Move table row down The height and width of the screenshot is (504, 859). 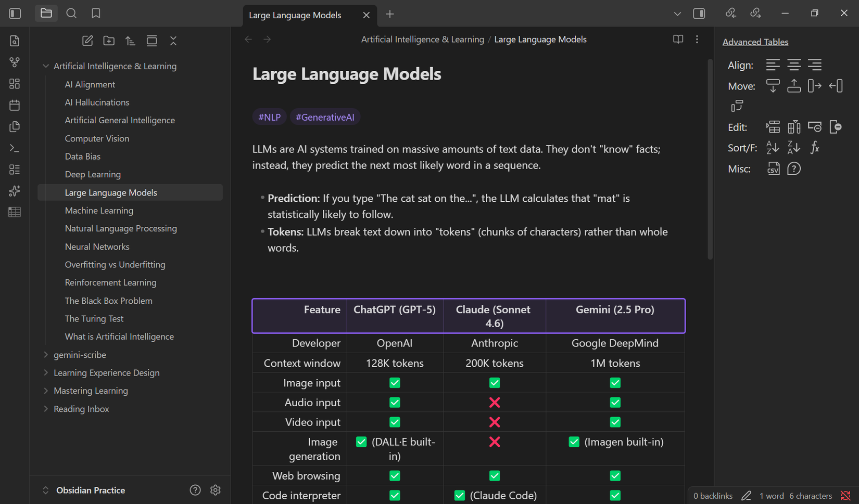tap(773, 86)
